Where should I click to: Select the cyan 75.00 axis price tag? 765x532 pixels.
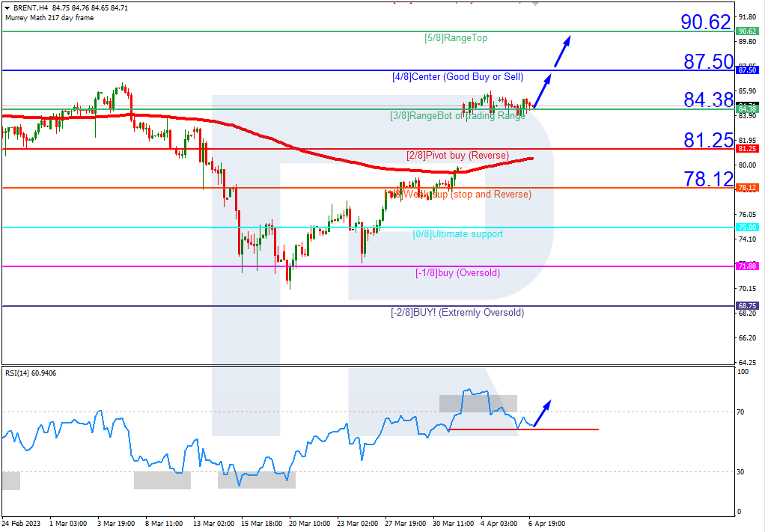[747, 227]
